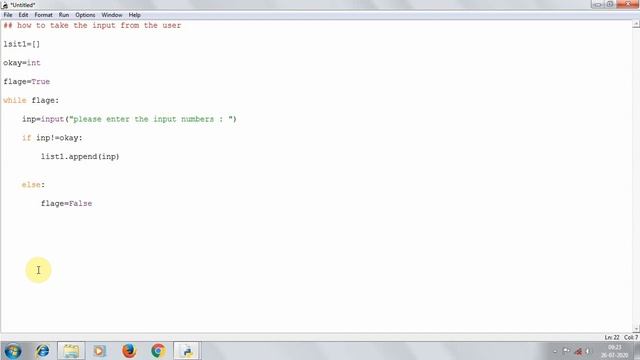Click the volume tray icon

588,351
